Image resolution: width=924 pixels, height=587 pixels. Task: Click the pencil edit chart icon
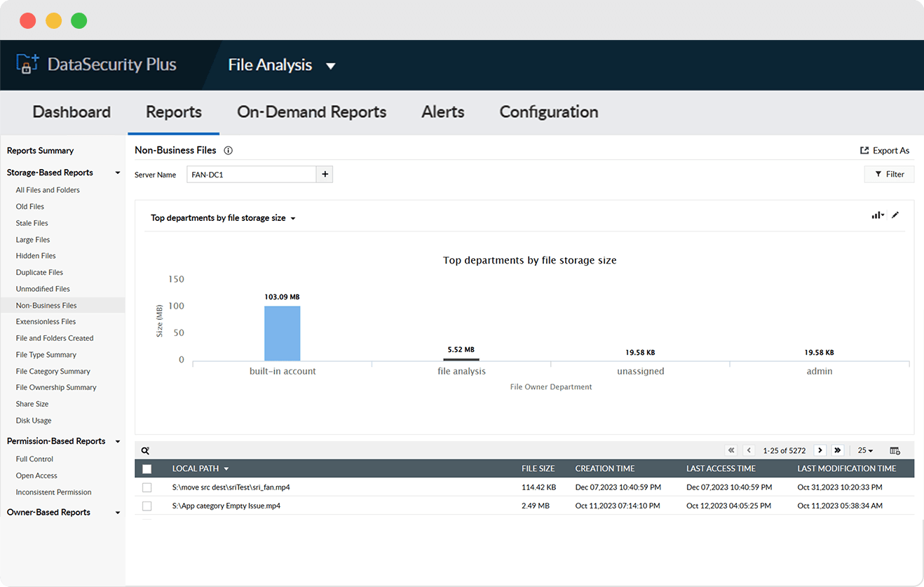point(895,215)
